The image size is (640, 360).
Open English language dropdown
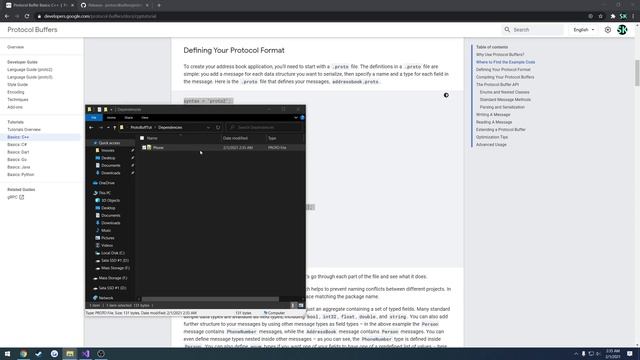pyautogui.click(x=584, y=30)
